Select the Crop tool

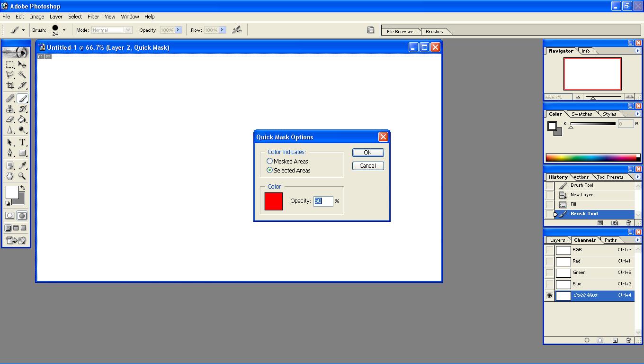point(10,85)
